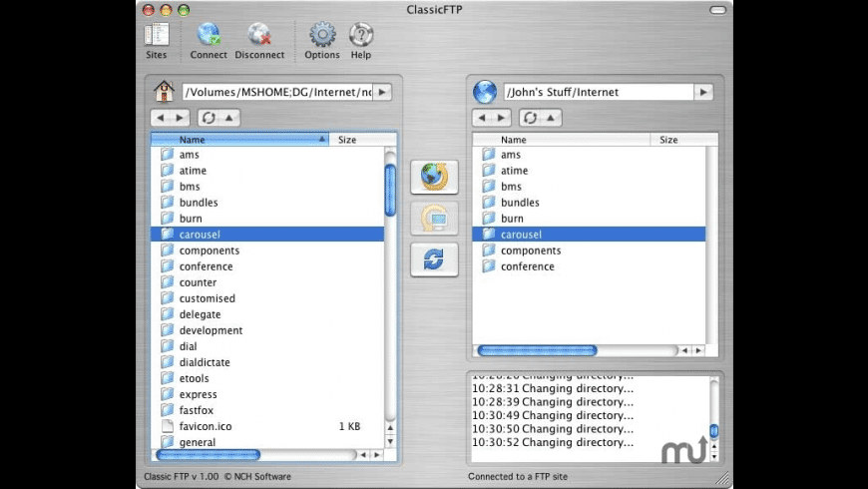This screenshot has height=489, width=868.
Task: Select local folder dialdictate
Action: [267, 362]
